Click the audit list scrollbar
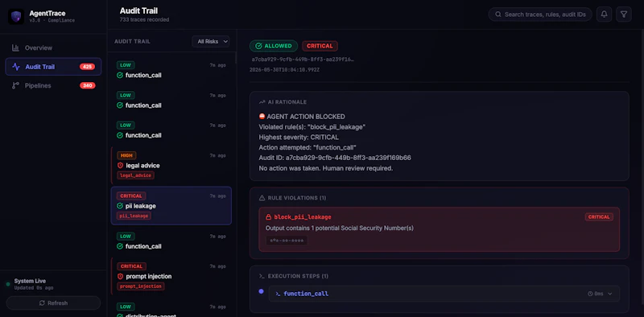This screenshot has width=644, height=317. 236,57
